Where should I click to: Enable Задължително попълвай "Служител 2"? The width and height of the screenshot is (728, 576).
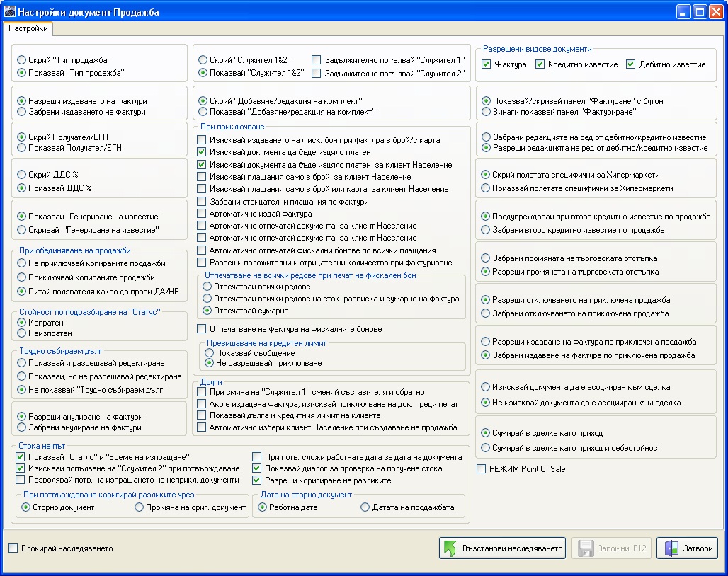click(x=316, y=74)
